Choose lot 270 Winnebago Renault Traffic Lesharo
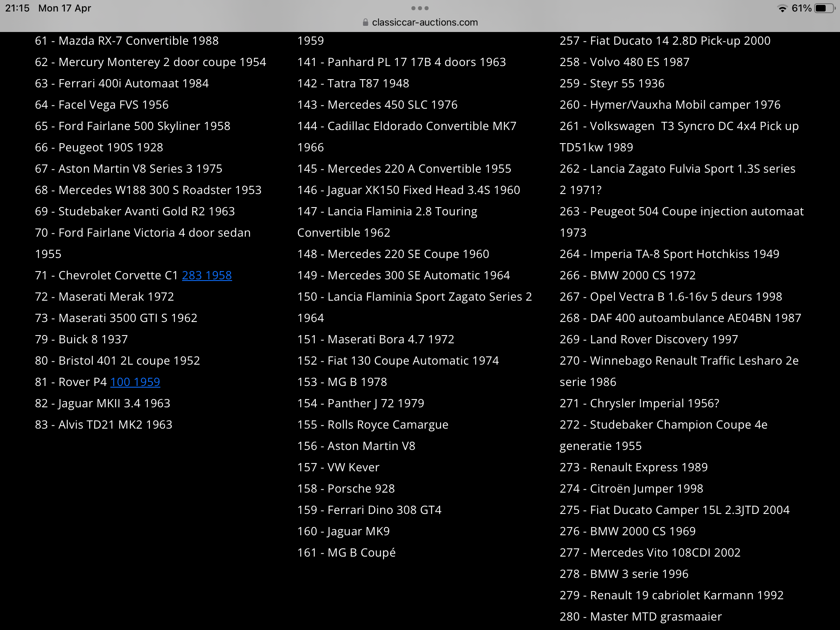The width and height of the screenshot is (840, 630). click(x=679, y=371)
